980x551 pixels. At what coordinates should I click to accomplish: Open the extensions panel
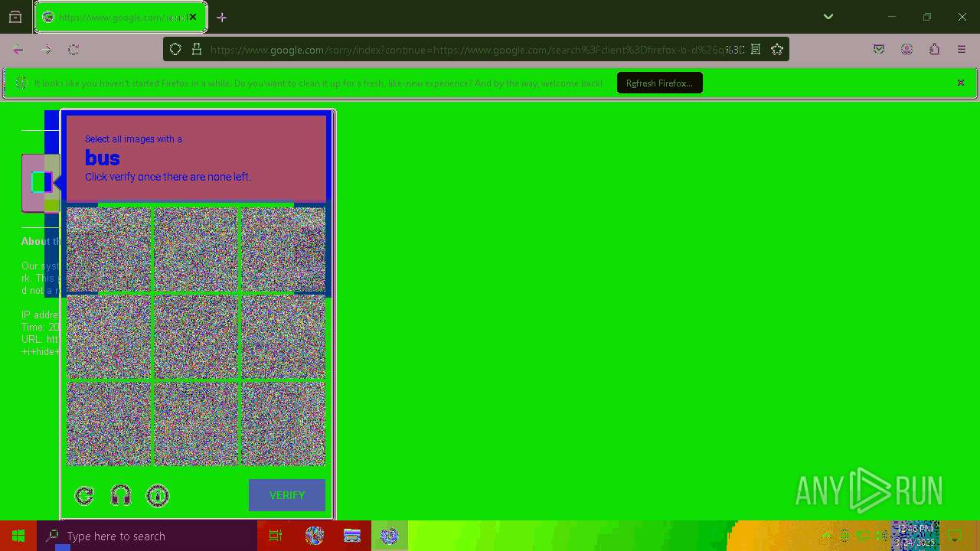point(934,49)
